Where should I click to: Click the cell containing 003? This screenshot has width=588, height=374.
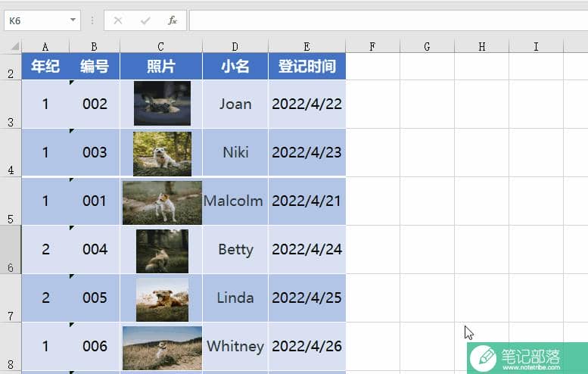coord(95,153)
